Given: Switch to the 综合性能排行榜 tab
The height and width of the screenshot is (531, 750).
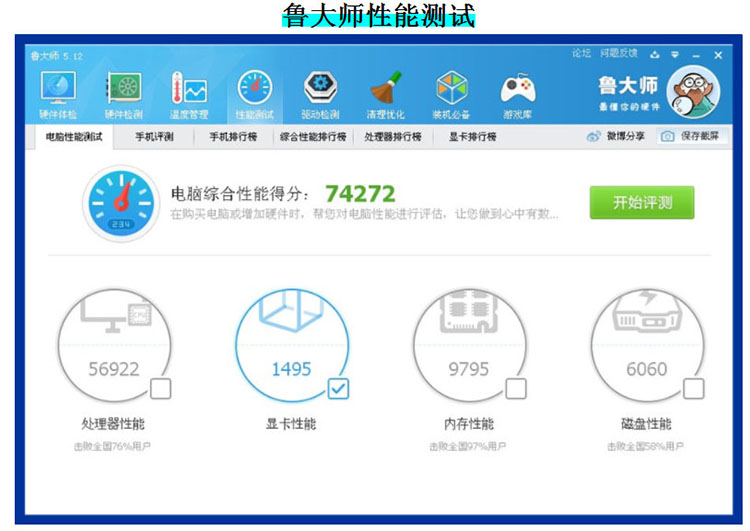Looking at the screenshot, I should [x=312, y=137].
